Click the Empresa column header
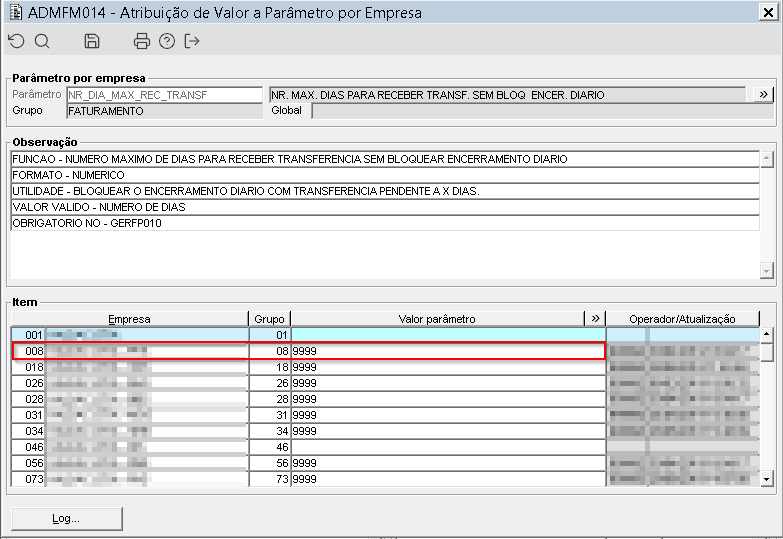The width and height of the screenshot is (783, 539). 129,319
